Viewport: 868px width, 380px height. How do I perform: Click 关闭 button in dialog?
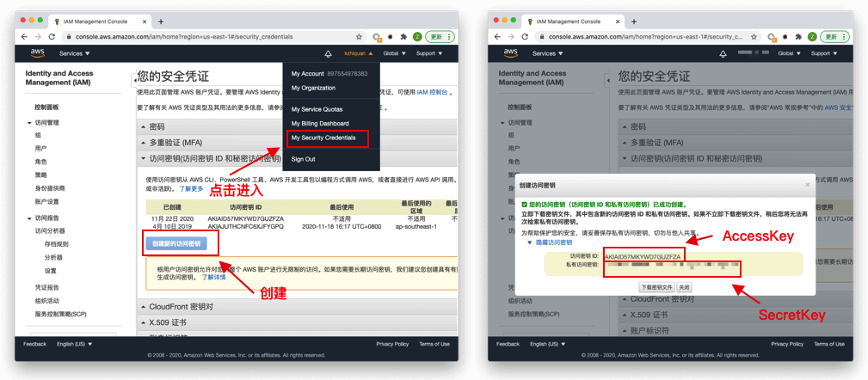[684, 288]
